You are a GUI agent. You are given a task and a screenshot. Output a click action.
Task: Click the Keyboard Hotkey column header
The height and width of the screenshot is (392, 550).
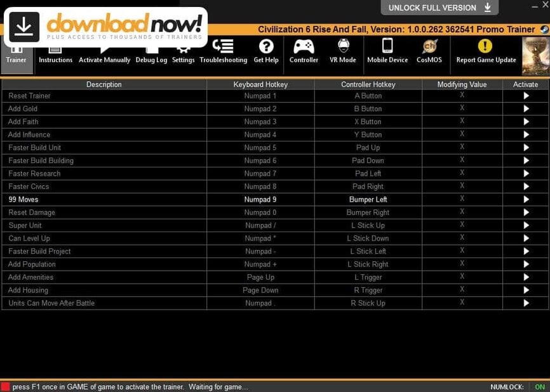[260, 84]
